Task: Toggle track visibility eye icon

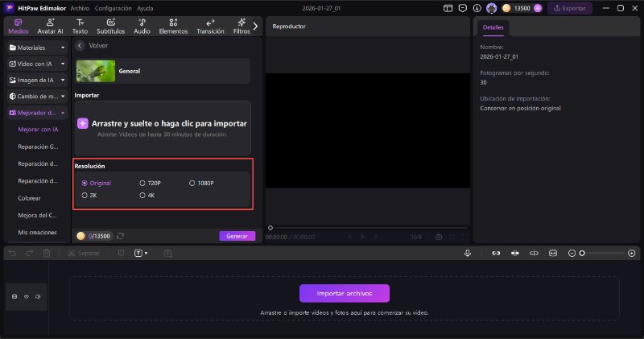Action: (x=27, y=296)
